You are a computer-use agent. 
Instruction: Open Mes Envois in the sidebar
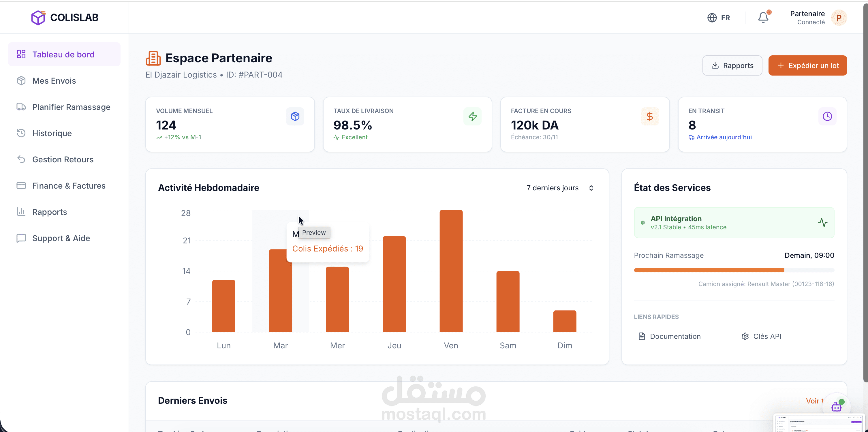click(54, 81)
